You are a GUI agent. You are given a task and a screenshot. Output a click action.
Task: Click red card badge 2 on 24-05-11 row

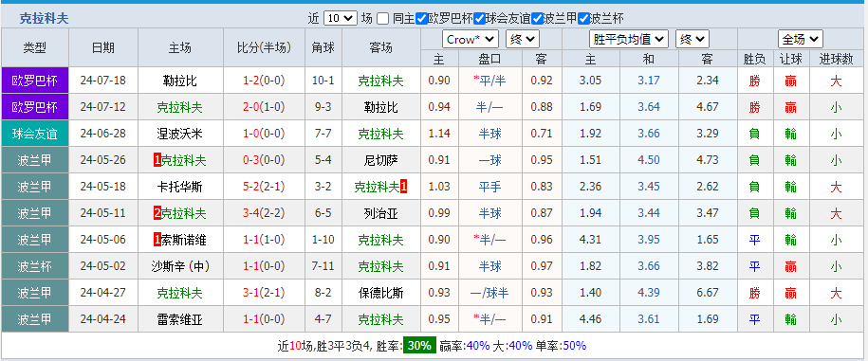click(x=157, y=213)
